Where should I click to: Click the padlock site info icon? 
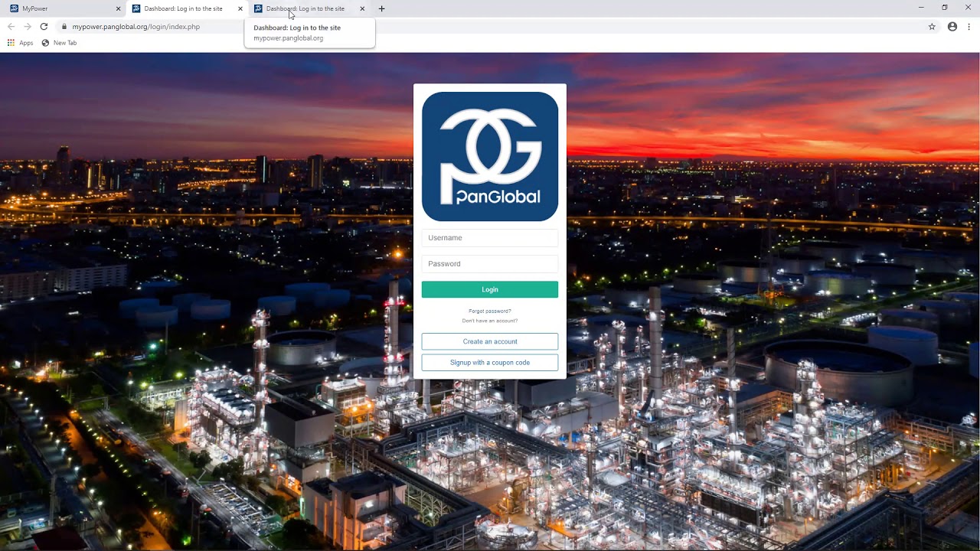(x=64, y=26)
